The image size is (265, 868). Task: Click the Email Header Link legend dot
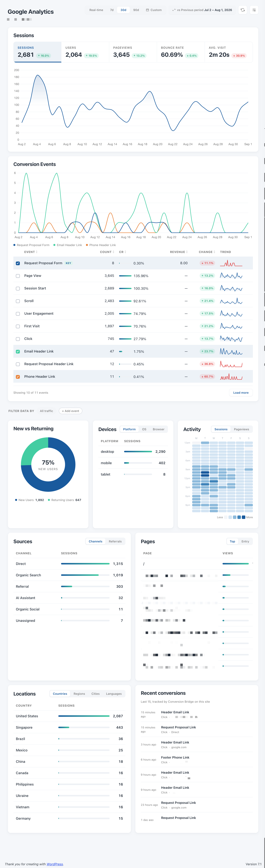pyautogui.click(x=54, y=245)
